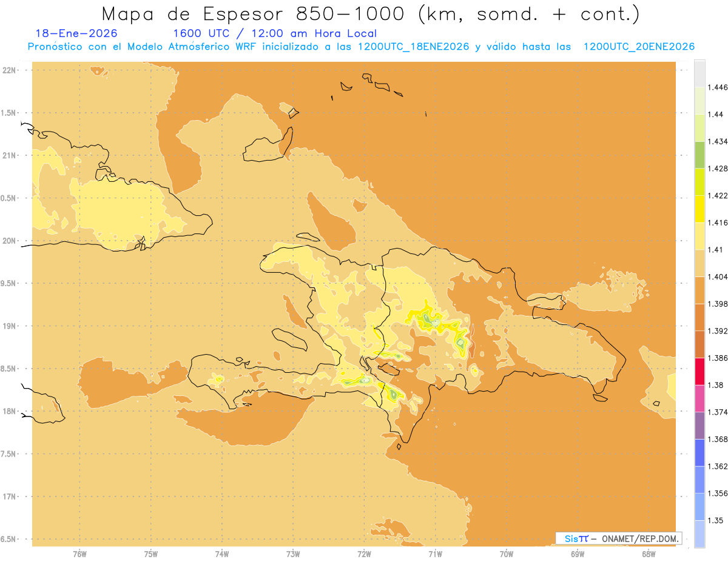
Task: Select the green colorbar segment between 1.428 and 1.434
Action: point(699,155)
